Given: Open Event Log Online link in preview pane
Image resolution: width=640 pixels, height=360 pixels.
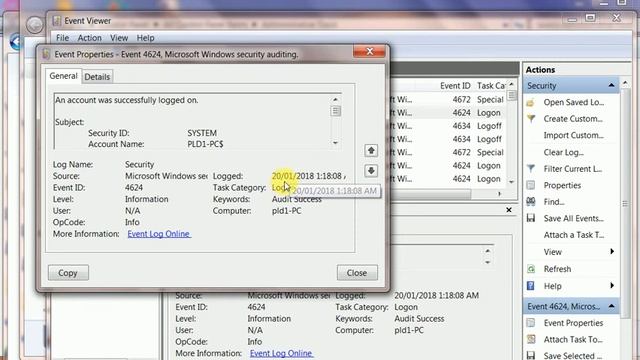Looking at the screenshot, I should click(x=281, y=353).
